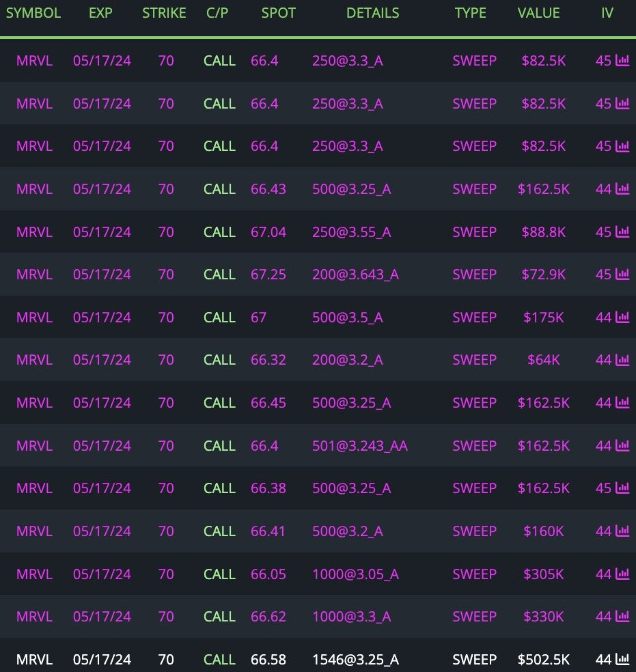Click the VALUE column header
This screenshot has height=672, width=636.
click(x=539, y=13)
